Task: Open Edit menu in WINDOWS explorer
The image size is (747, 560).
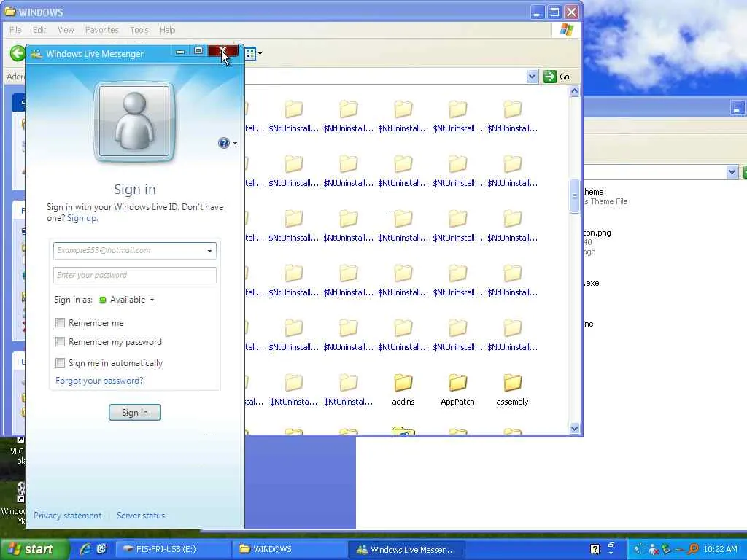Action: 39,30
